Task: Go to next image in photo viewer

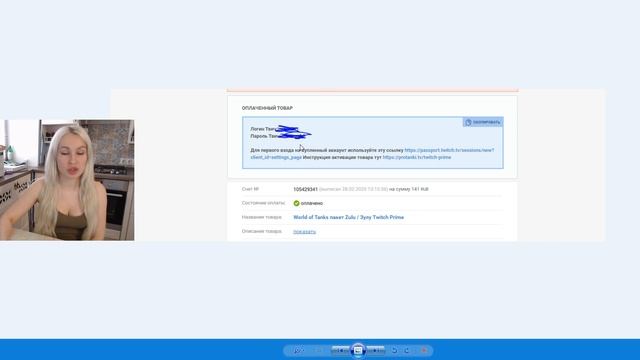Action: (x=375, y=350)
